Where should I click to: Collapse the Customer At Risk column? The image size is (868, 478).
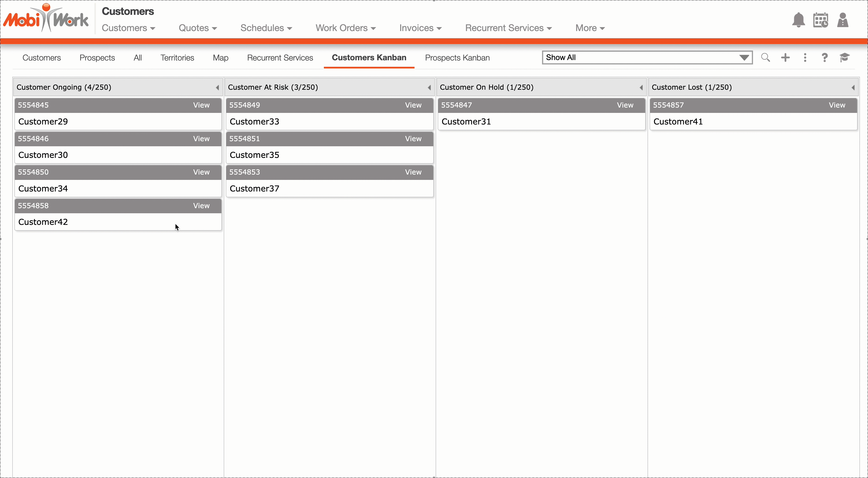pos(429,88)
